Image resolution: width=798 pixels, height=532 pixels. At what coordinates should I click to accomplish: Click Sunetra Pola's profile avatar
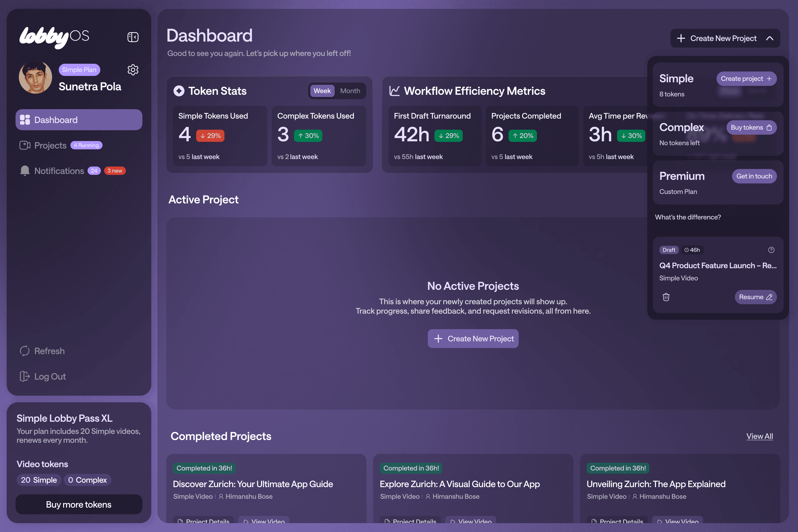(x=35, y=77)
